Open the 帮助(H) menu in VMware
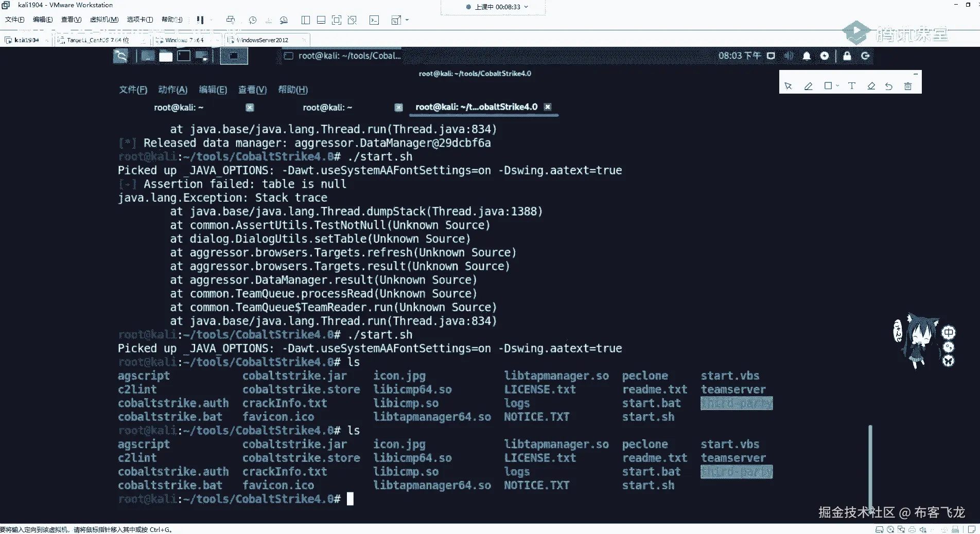980x534 pixels. pos(172,20)
